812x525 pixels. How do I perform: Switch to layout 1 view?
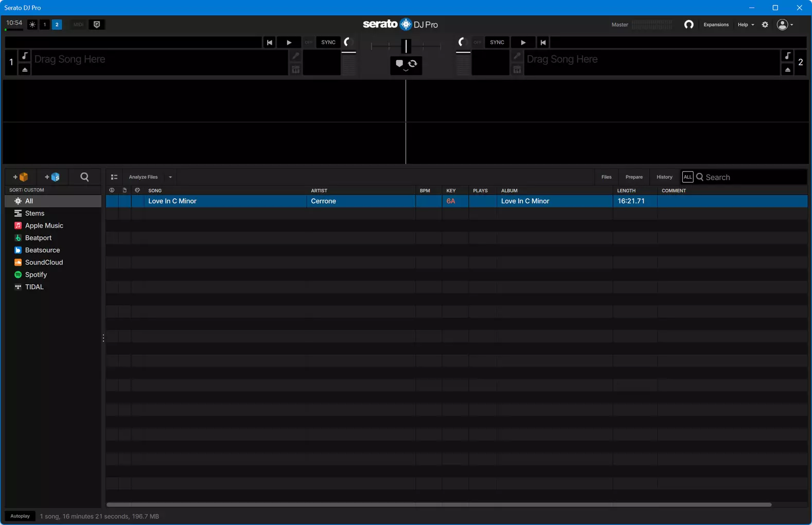tap(45, 25)
